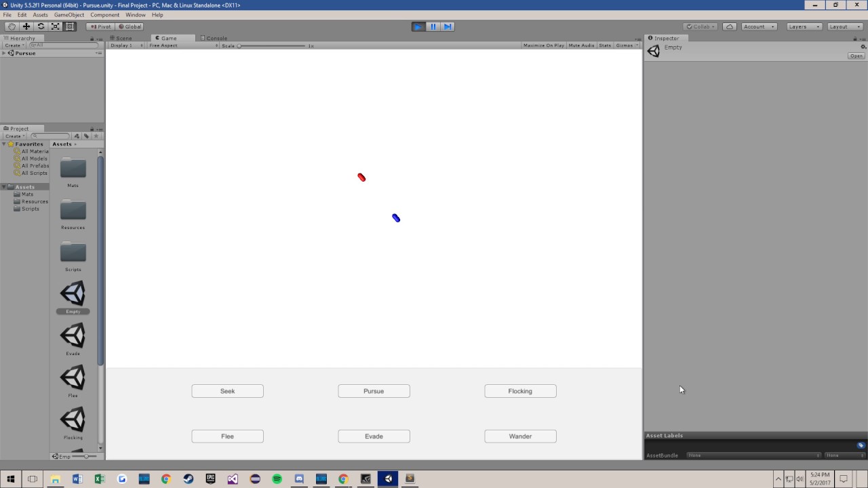Image resolution: width=868 pixels, height=488 pixels.
Task: Toggle Mute Audio in Game view
Action: [x=581, y=45]
